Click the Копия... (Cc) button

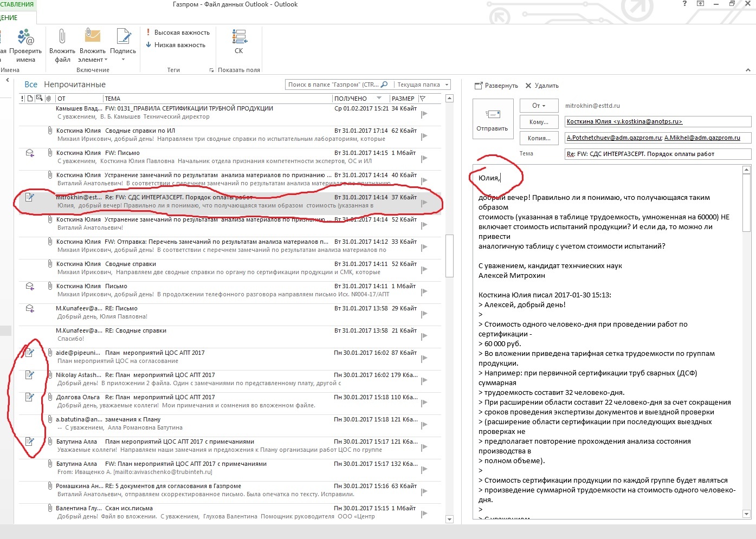coord(538,138)
